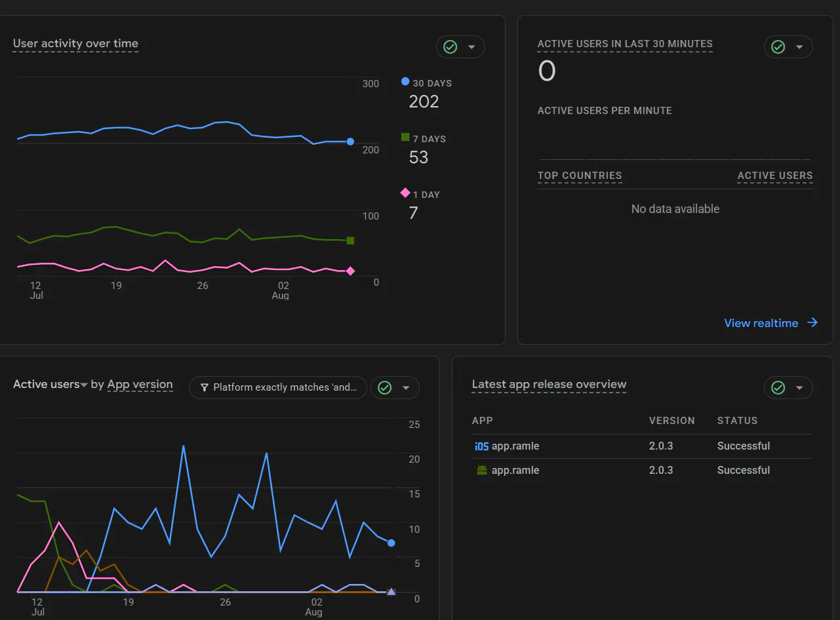The height and width of the screenshot is (620, 840).
Task: Click the blue endpoint marker on 30 days line
Action: click(350, 142)
